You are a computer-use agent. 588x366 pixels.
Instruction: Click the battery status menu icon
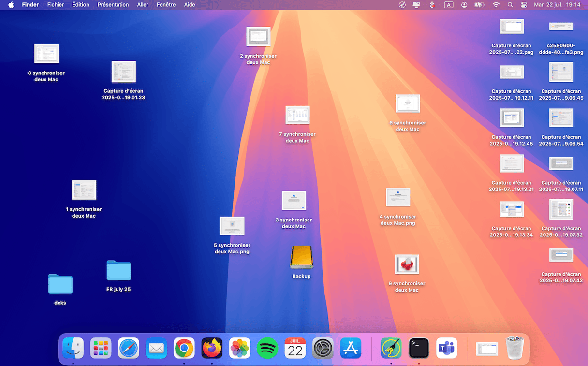[x=480, y=5]
